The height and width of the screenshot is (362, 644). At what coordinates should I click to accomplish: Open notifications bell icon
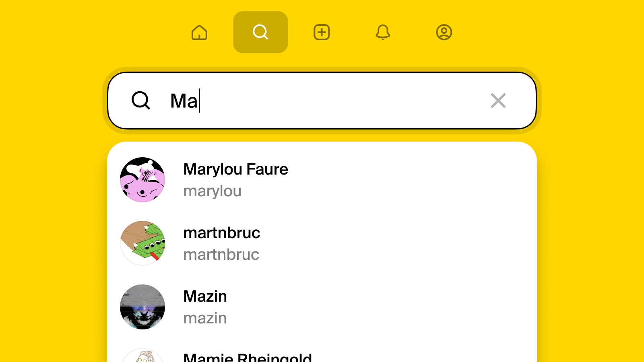pyautogui.click(x=383, y=32)
